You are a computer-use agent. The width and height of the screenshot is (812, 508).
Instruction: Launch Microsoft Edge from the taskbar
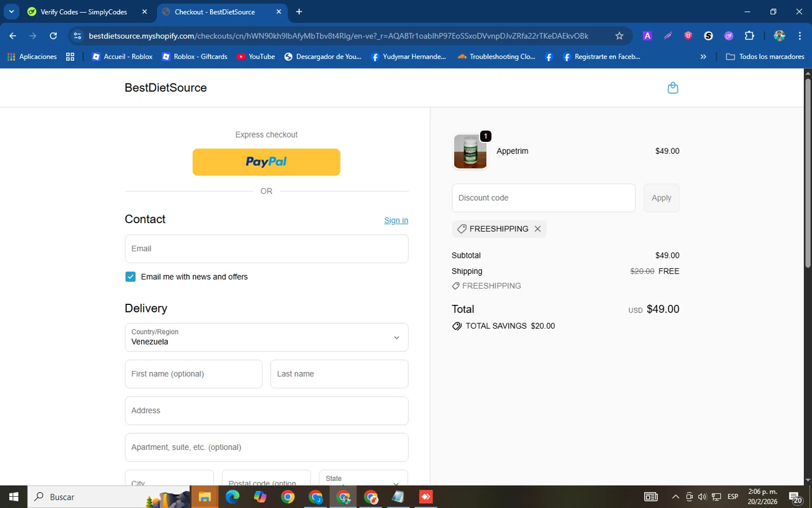[233, 497]
